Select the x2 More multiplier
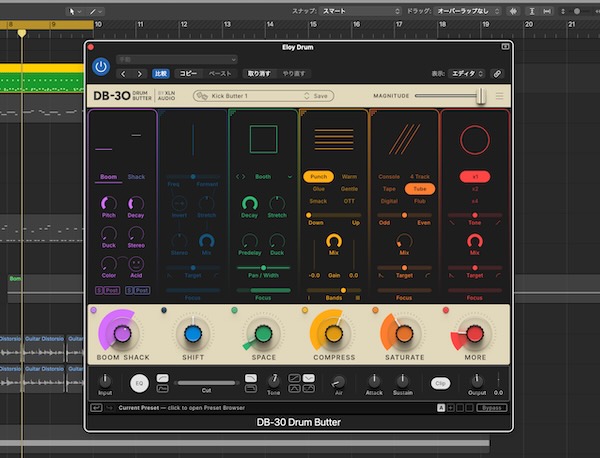 tap(475, 189)
